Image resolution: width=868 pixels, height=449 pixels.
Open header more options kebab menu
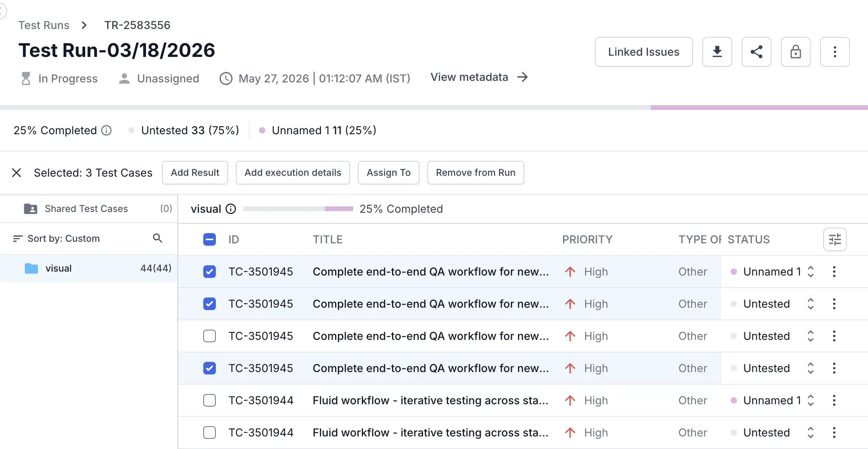tap(835, 52)
